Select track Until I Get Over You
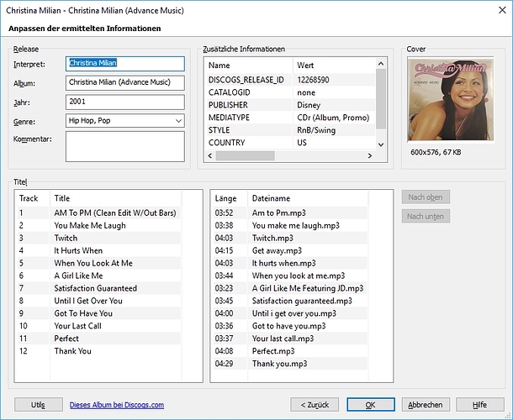 (88, 301)
